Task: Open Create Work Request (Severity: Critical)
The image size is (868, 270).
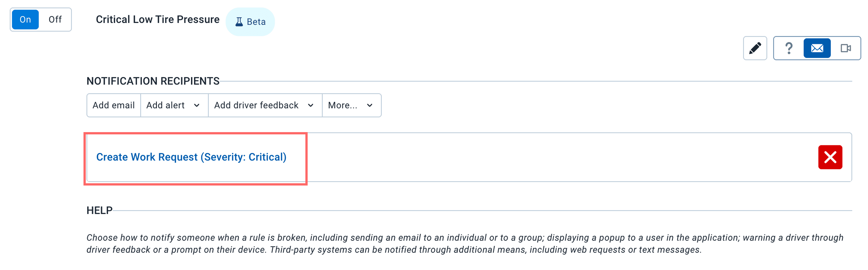Action: coord(191,157)
